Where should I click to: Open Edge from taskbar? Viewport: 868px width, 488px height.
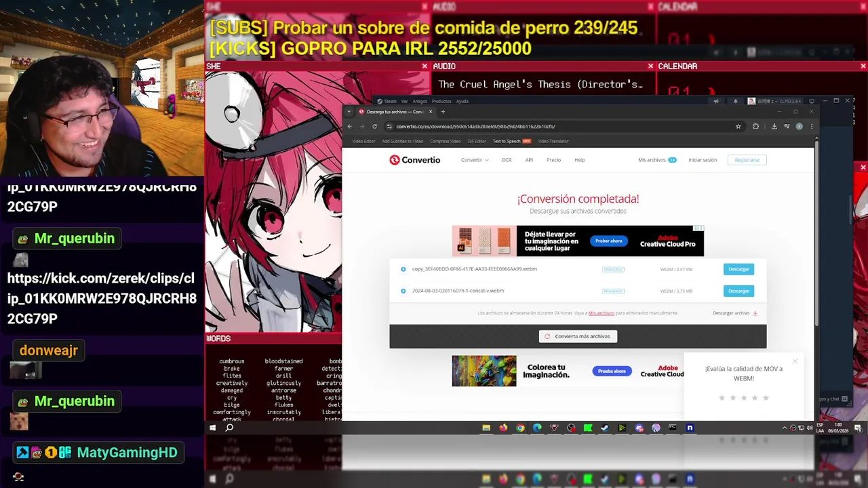tap(537, 428)
